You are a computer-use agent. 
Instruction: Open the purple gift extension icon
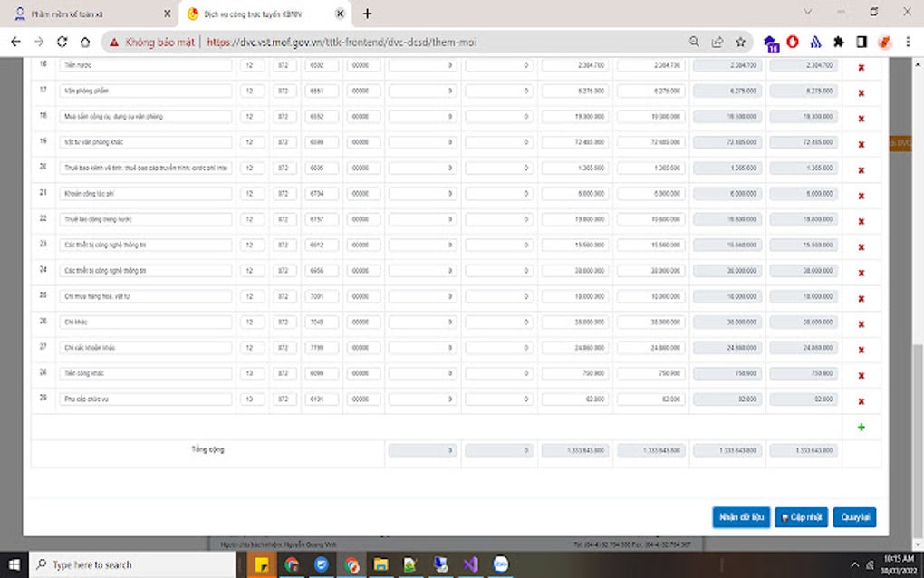pyautogui.click(x=770, y=42)
